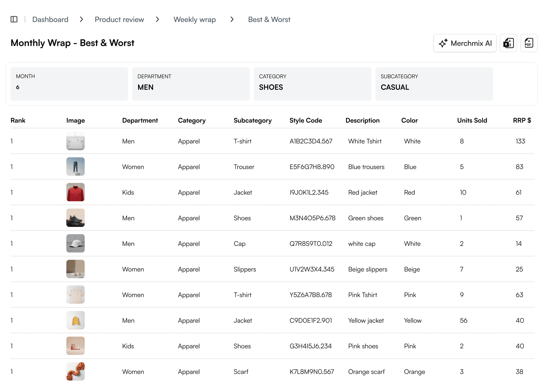
Task: Select Best & Worst breadcrumb
Action: (x=269, y=19)
